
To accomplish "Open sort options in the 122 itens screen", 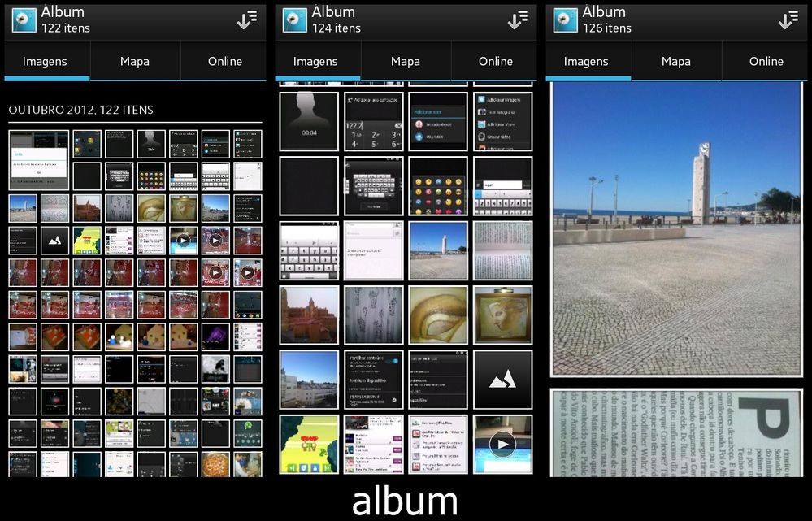I will click(x=247, y=20).
